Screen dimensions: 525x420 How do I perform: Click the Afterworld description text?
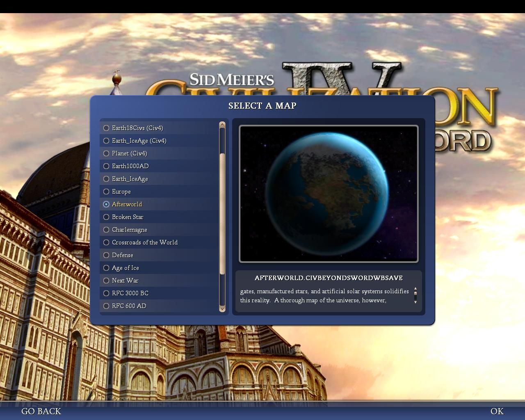click(x=324, y=296)
